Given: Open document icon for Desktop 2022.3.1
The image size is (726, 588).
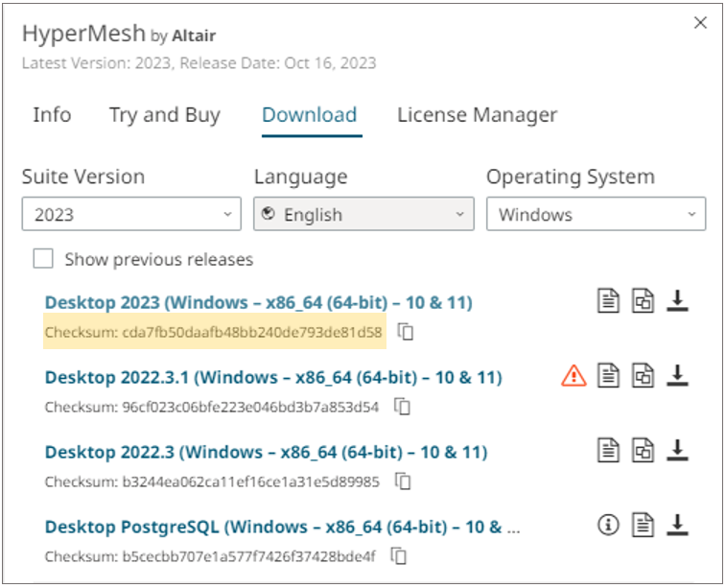Looking at the screenshot, I should point(608,375).
